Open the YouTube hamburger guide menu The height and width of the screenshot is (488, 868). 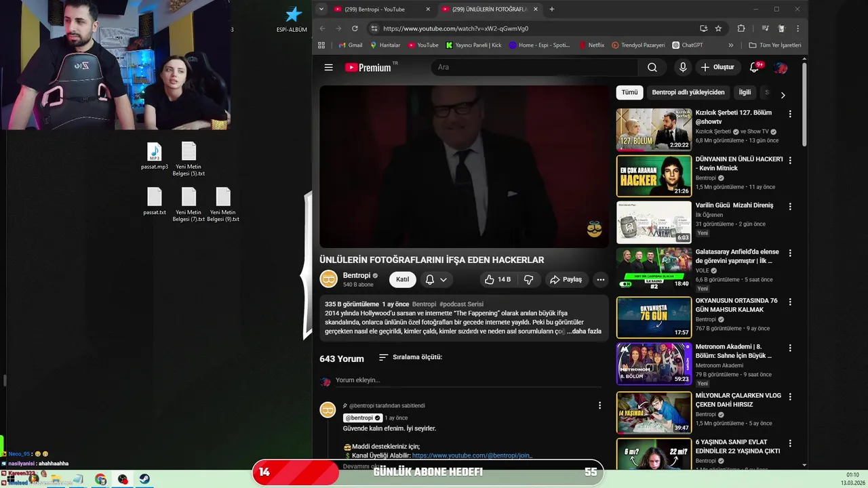(328, 67)
